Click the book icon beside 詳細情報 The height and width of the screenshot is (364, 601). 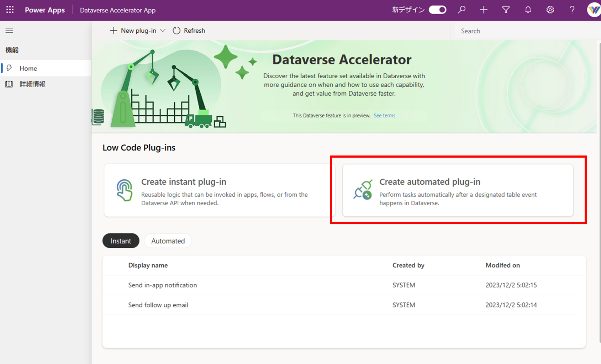point(9,84)
